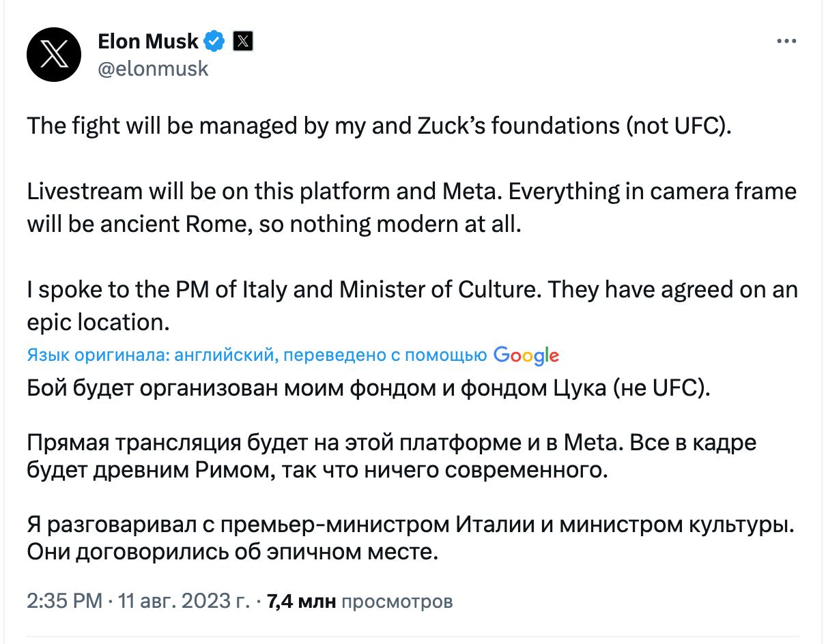Click the blue verified checkmark badge
826x644 pixels.
click(214, 40)
